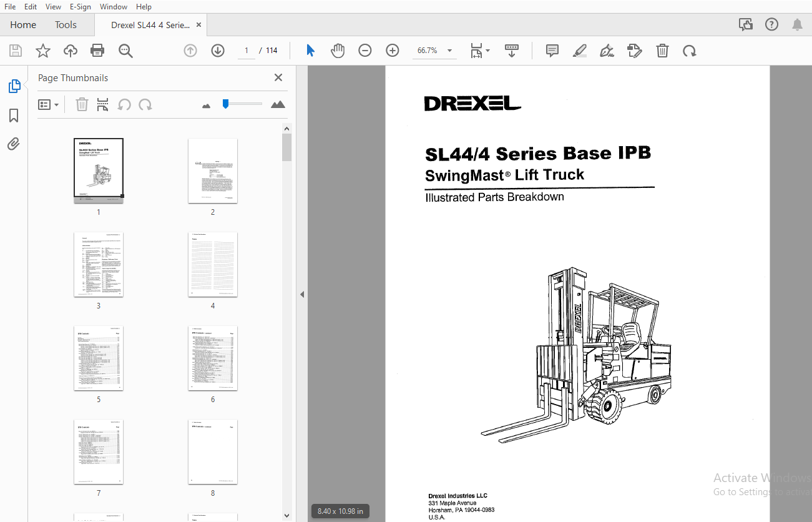
Task: Select page 1 thumbnail
Action: pyautogui.click(x=99, y=170)
